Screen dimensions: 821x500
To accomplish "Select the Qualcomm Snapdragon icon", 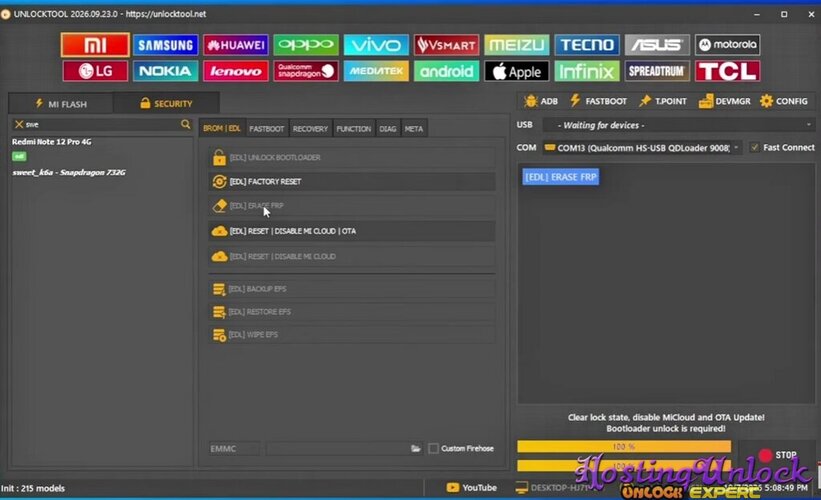I will [x=306, y=71].
